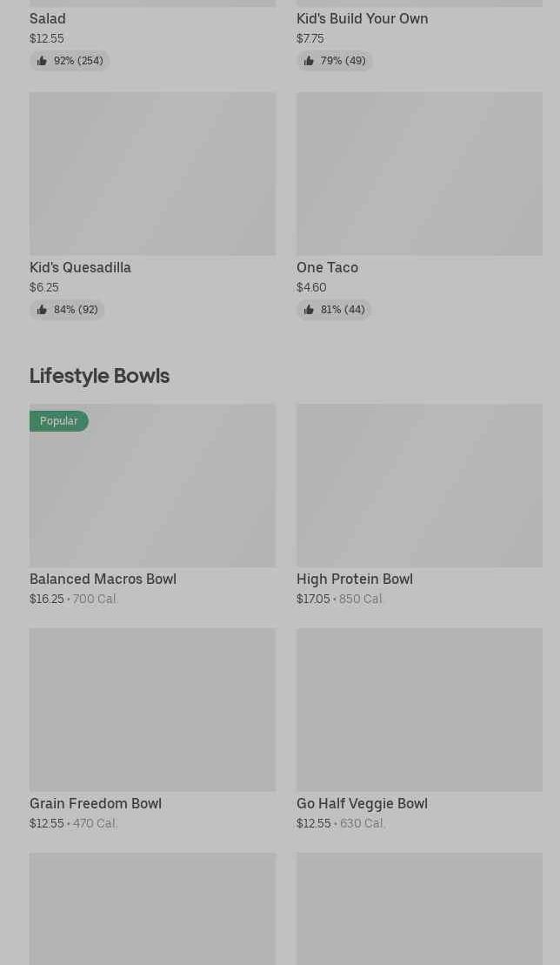Click thumbs-up icon on Salad rating

coord(42,61)
